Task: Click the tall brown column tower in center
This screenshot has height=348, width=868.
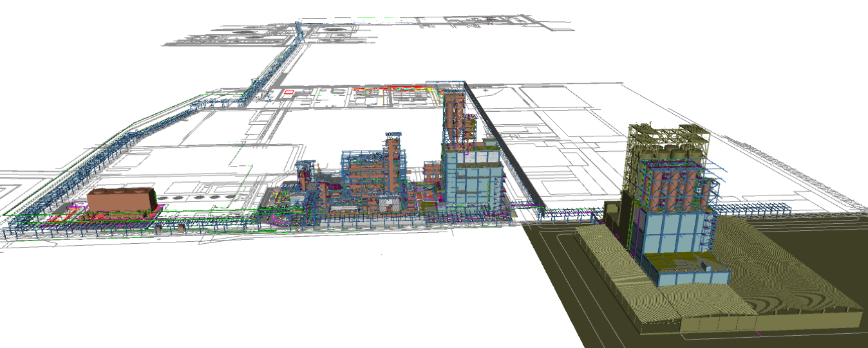Action: pyautogui.click(x=453, y=119)
